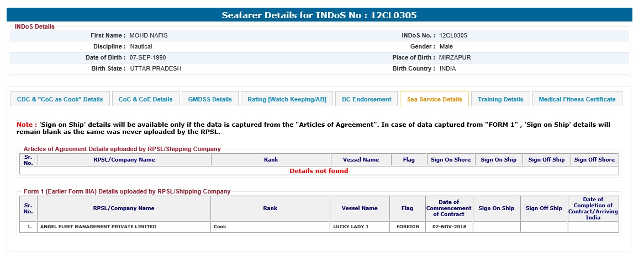
Task: Switch to the Training Details tab
Action: point(500,99)
